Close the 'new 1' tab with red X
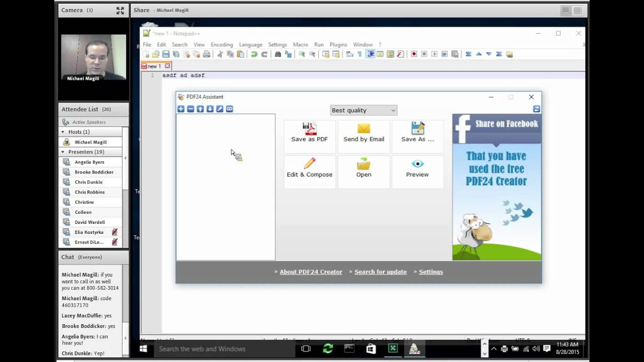Screen dimensions: 644x362 pyautogui.click(x=168, y=66)
